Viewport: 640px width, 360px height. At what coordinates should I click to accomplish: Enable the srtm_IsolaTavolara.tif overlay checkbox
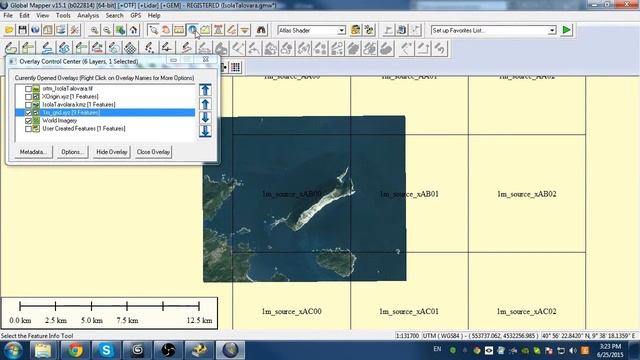[28, 89]
